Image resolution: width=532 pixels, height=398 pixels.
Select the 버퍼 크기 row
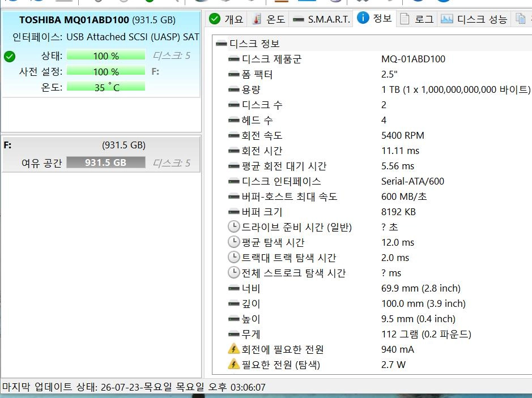pos(373,212)
